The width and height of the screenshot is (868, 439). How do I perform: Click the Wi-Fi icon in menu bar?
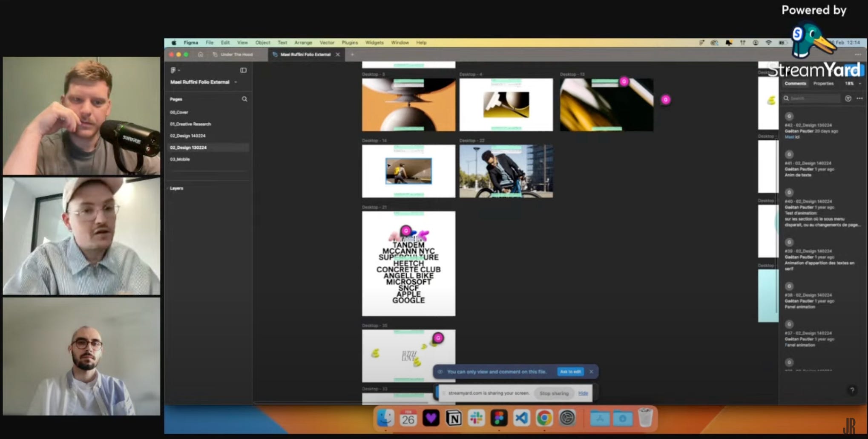[769, 43]
